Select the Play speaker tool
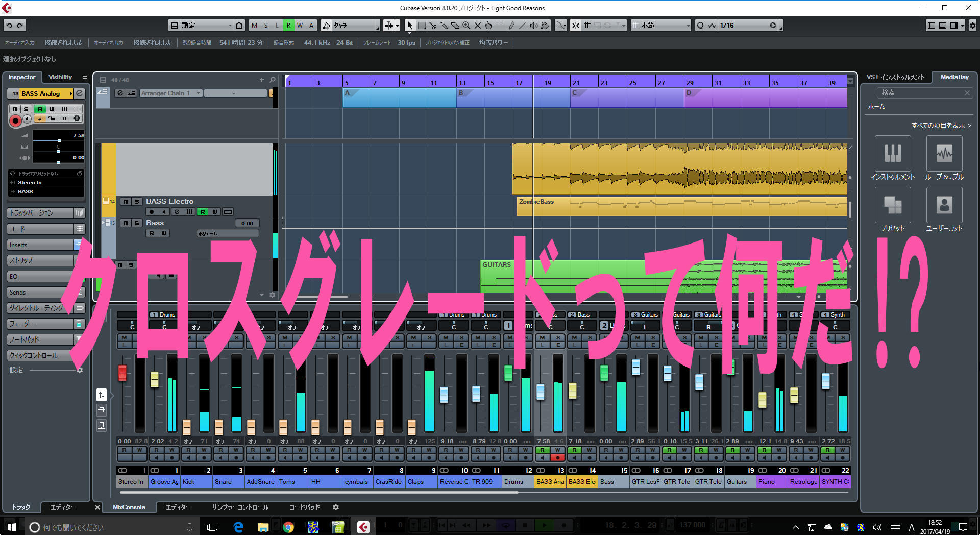 (x=534, y=25)
